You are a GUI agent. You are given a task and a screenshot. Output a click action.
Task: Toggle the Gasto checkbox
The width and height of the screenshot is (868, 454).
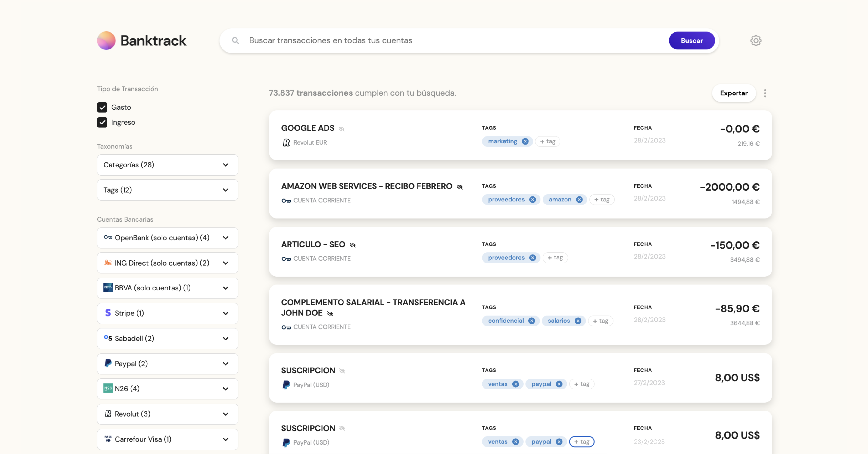102,107
